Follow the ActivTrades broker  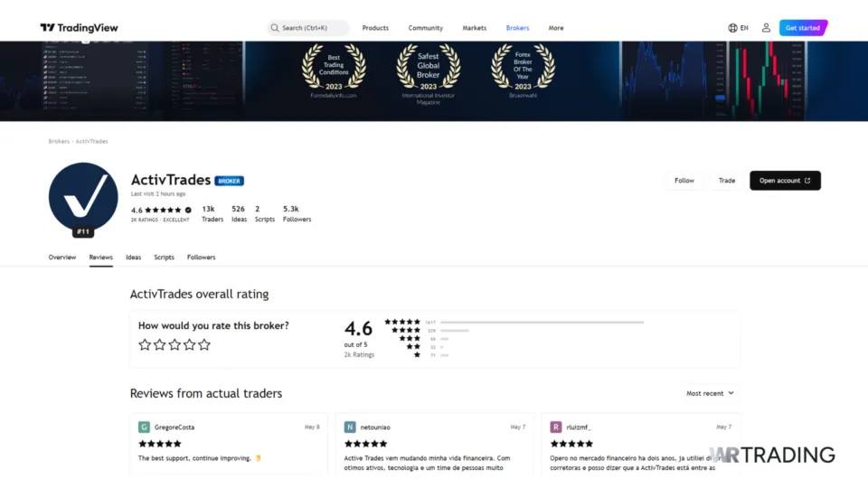684,181
